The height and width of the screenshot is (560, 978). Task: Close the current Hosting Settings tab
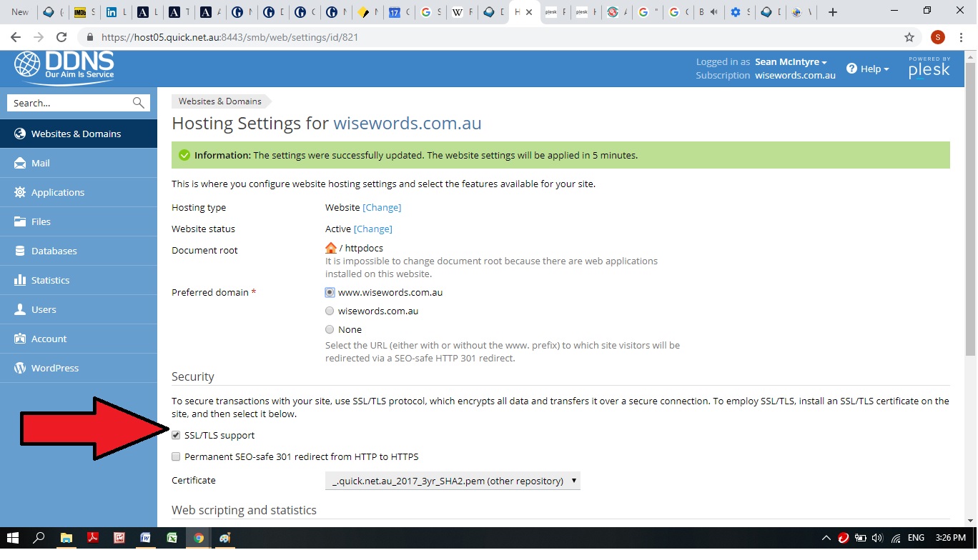click(x=529, y=12)
